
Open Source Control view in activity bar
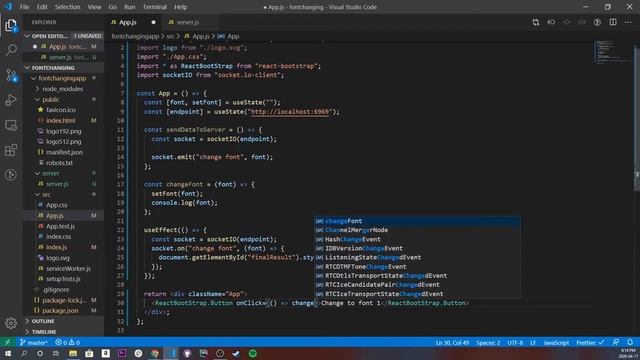click(x=11, y=76)
